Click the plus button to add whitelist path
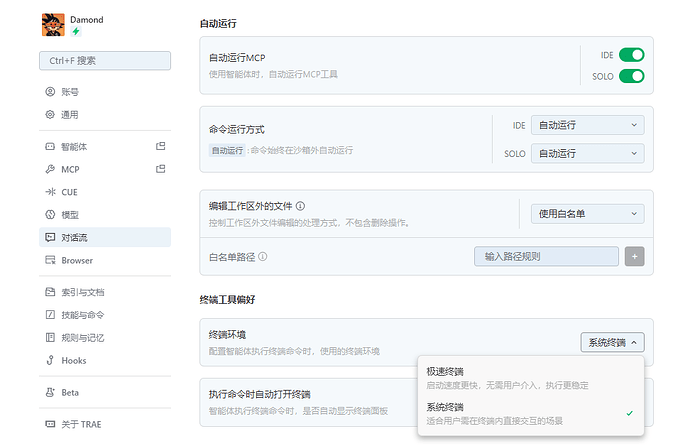This screenshot has width=690, height=445. [635, 257]
